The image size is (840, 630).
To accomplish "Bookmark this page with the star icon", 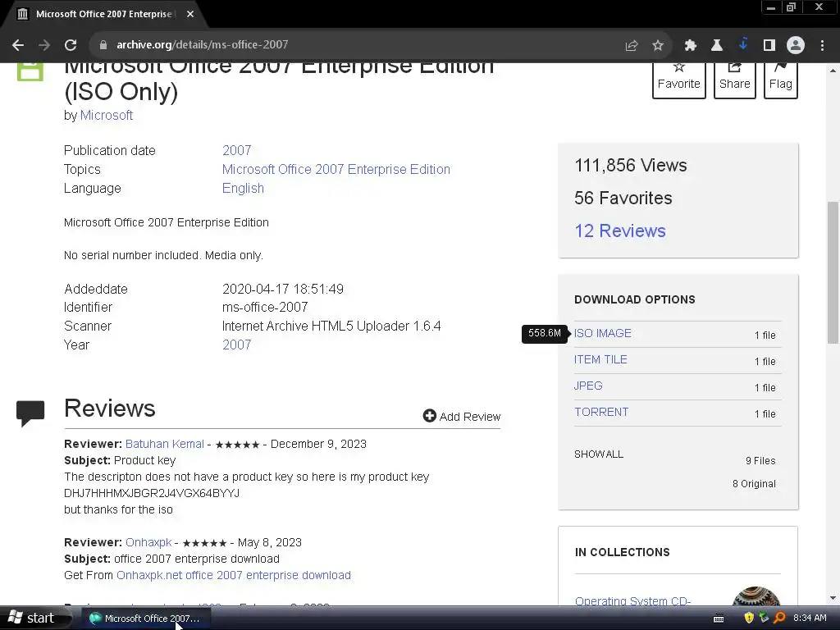I will tap(658, 46).
